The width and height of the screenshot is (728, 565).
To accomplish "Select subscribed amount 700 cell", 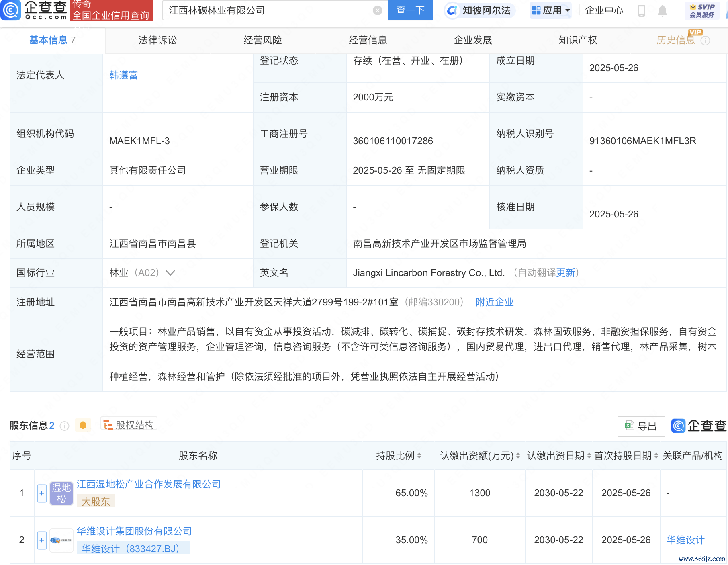I will coord(480,540).
